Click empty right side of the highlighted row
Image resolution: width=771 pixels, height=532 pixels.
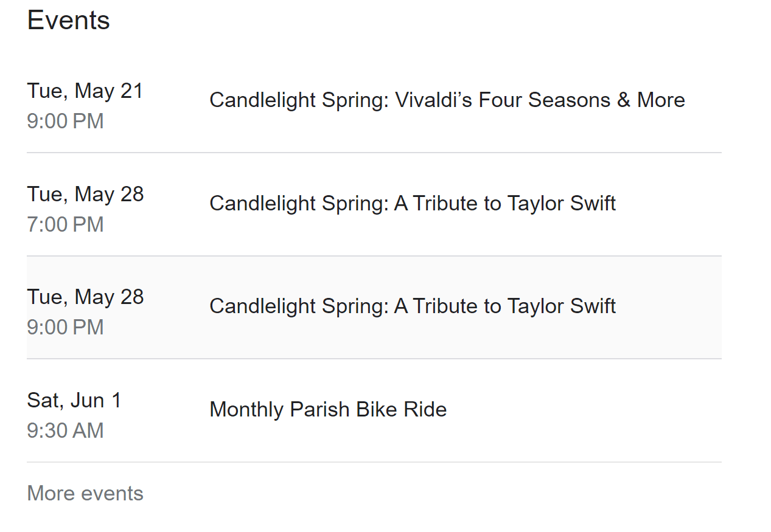(669, 307)
